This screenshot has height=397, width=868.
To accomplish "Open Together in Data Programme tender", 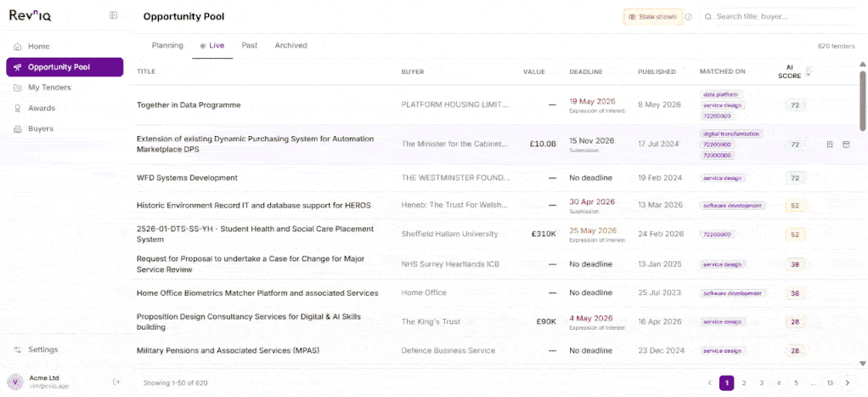I will click(x=189, y=105).
